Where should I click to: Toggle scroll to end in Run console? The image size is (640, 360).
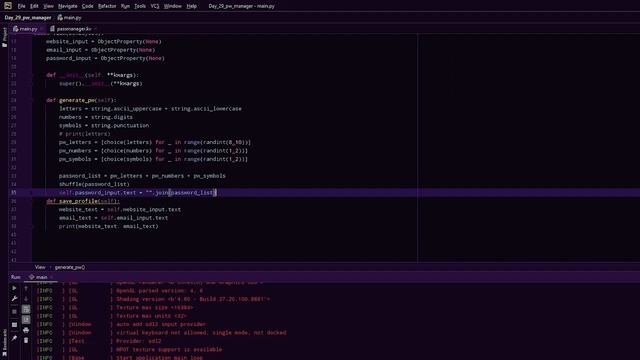pos(26,320)
